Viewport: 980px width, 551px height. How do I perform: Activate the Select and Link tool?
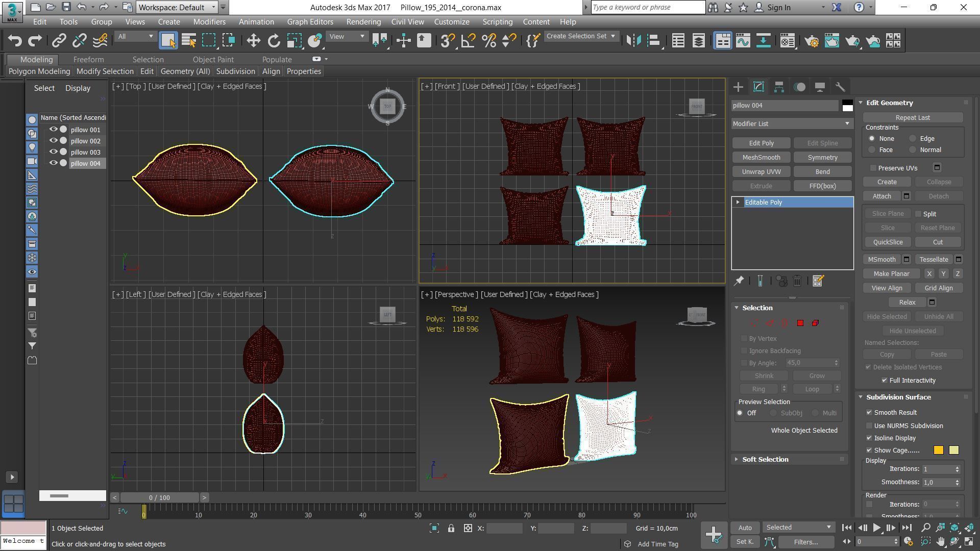click(x=59, y=41)
